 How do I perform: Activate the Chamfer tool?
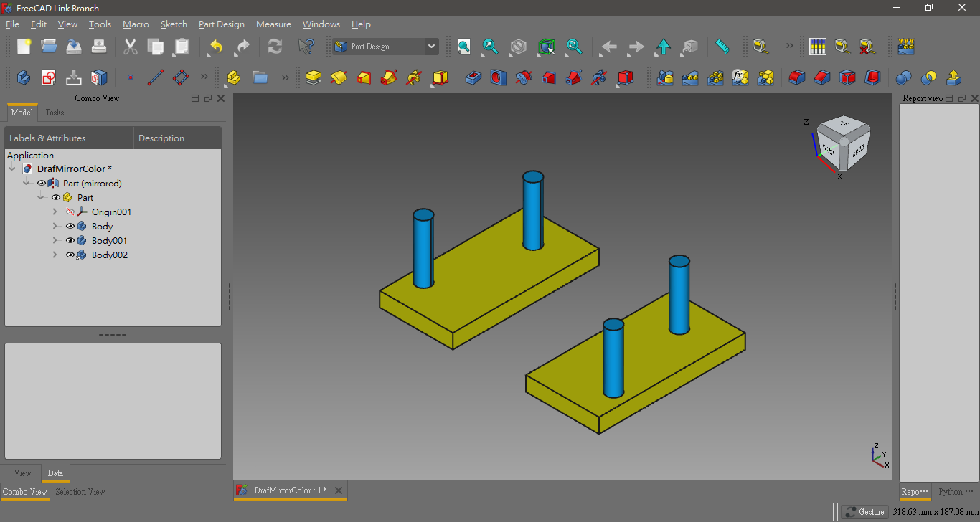point(821,77)
